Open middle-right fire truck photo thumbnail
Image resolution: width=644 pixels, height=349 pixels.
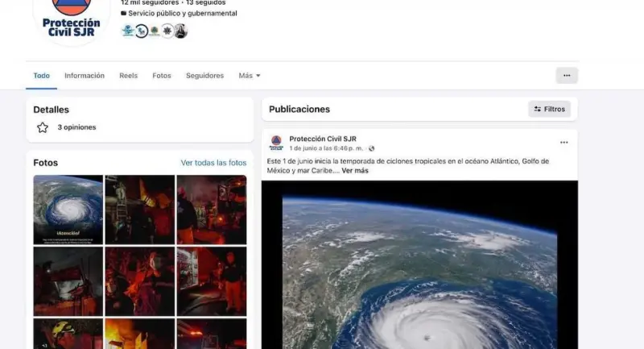212,281
